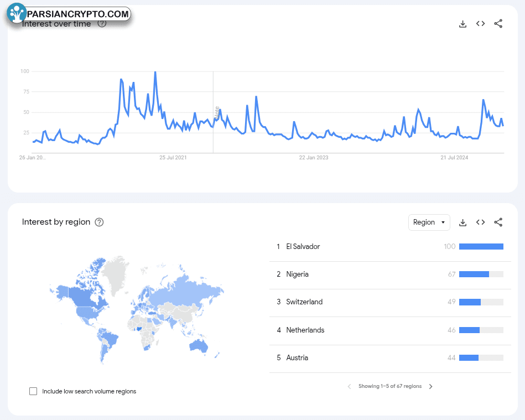Viewport: 525px width, 420px height.
Task: Go to next page of regions
Action: (431, 386)
